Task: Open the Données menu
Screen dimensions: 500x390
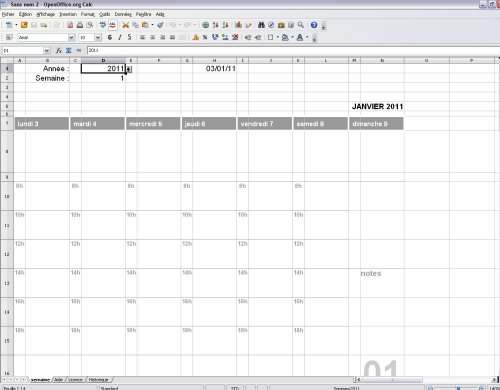Action: (123, 14)
